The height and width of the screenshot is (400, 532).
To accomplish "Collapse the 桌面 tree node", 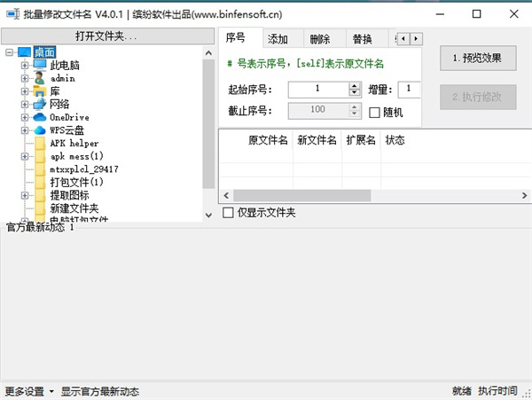I will click(x=10, y=52).
